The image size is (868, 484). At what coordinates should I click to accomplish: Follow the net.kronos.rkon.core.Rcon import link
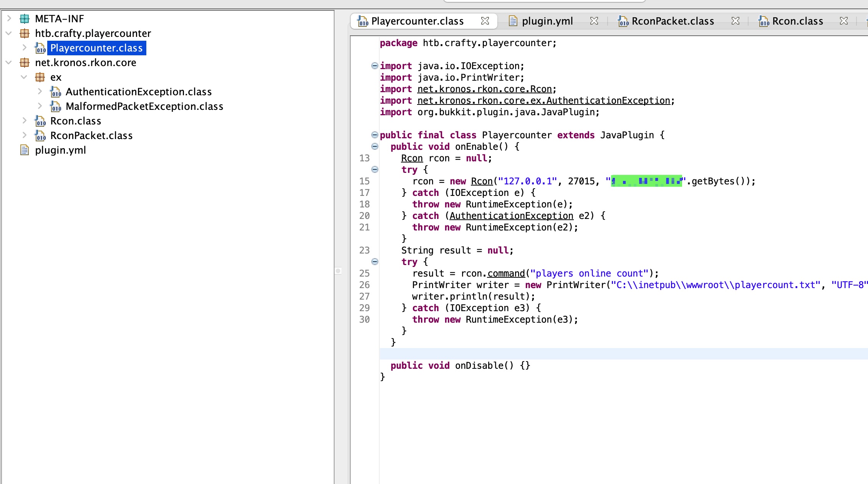point(484,89)
